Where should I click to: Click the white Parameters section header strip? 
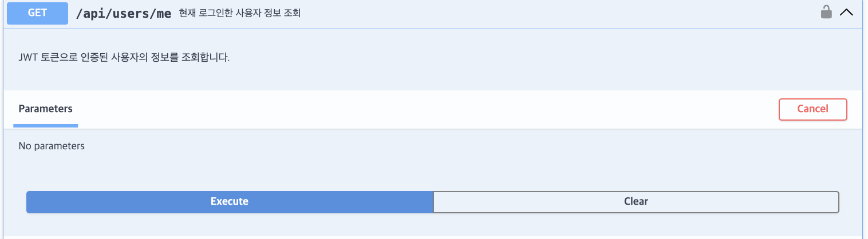click(433, 109)
